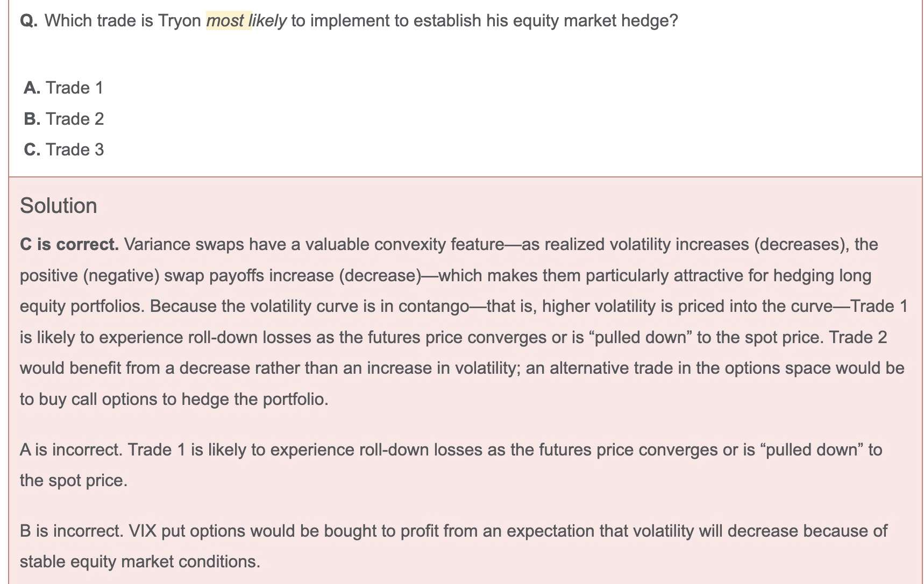Image resolution: width=924 pixels, height=584 pixels.
Task: Click the bold letter "C." option label
Action: 32,149
